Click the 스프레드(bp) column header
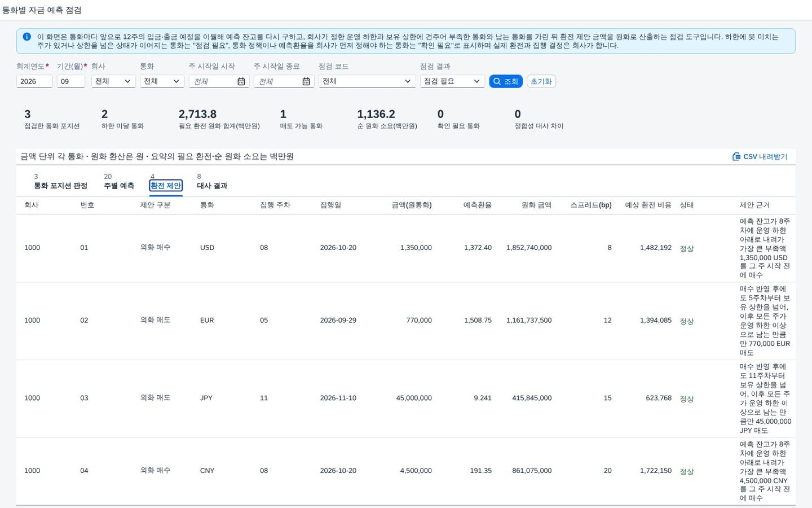The width and height of the screenshot is (812, 508). [x=591, y=205]
